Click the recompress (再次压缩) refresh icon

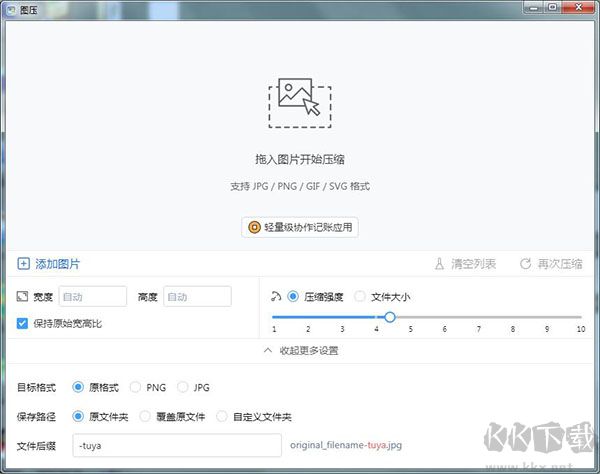[524, 264]
